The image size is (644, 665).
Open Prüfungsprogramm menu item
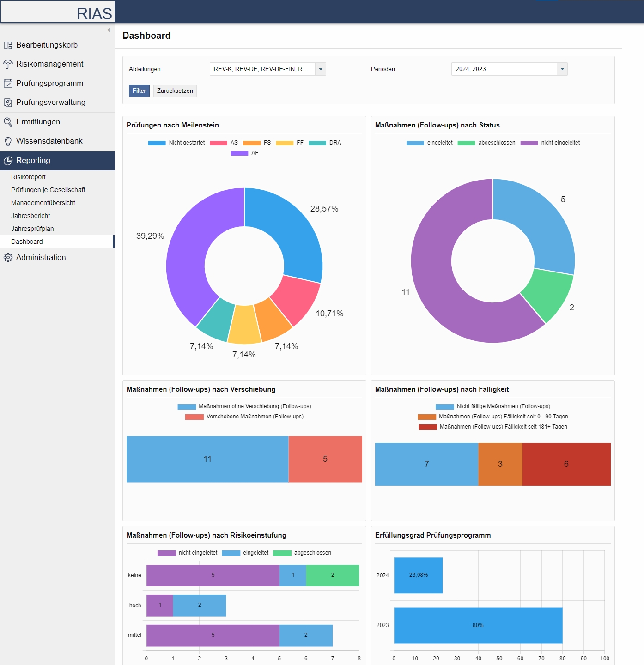pos(57,84)
